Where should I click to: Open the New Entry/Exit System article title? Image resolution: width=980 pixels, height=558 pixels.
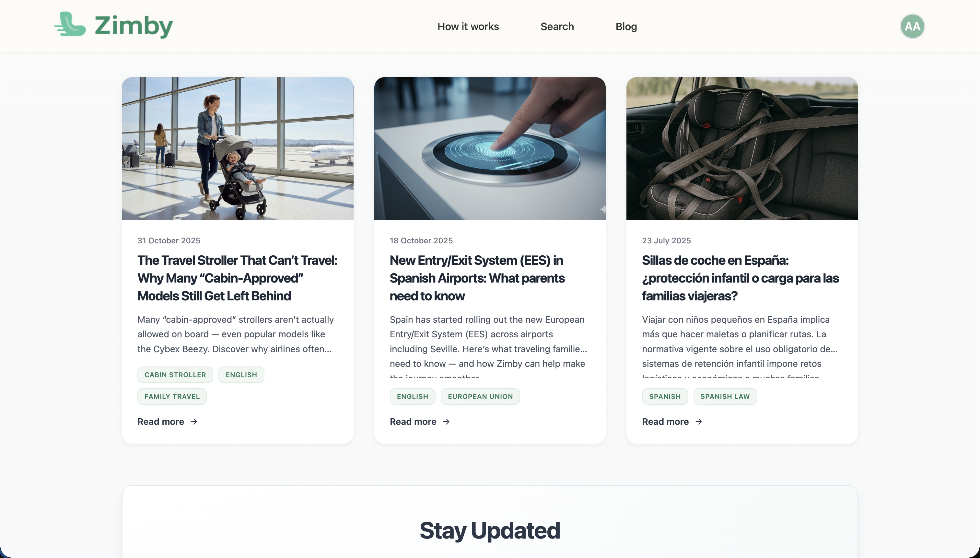[x=477, y=278]
